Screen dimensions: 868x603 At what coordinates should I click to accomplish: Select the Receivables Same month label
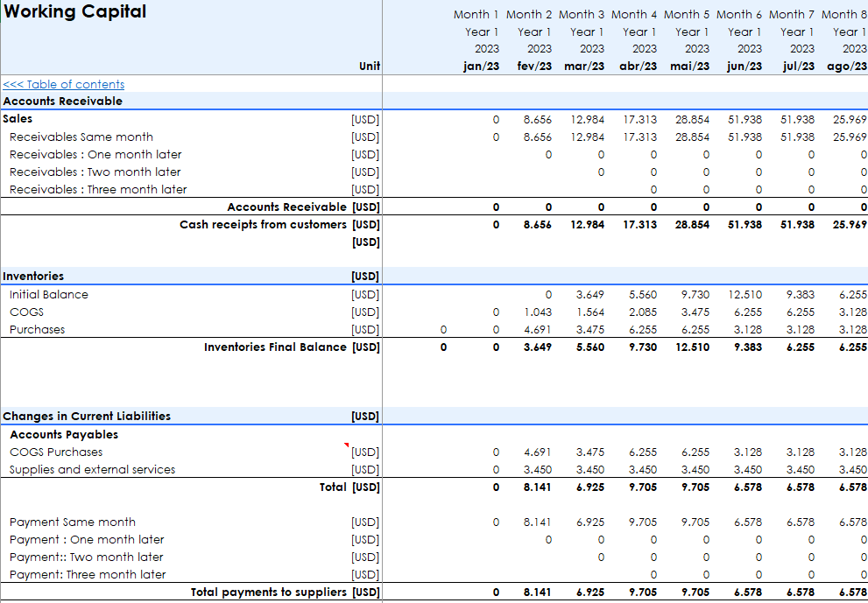[x=81, y=137]
